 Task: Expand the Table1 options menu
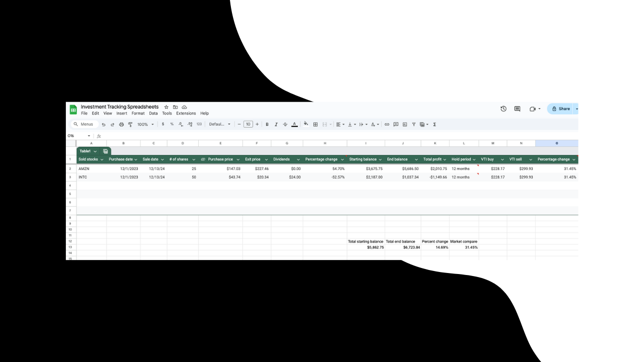point(95,151)
